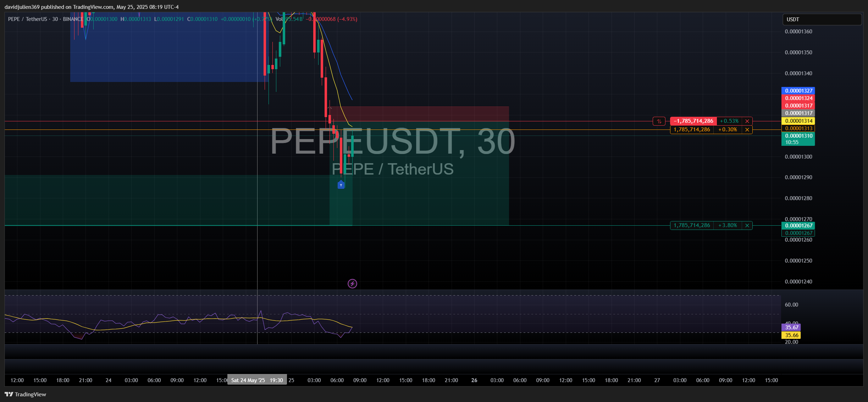The width and height of the screenshot is (868, 402).
Task: Cancel the orange order line showing +0.30%
Action: [x=747, y=130]
